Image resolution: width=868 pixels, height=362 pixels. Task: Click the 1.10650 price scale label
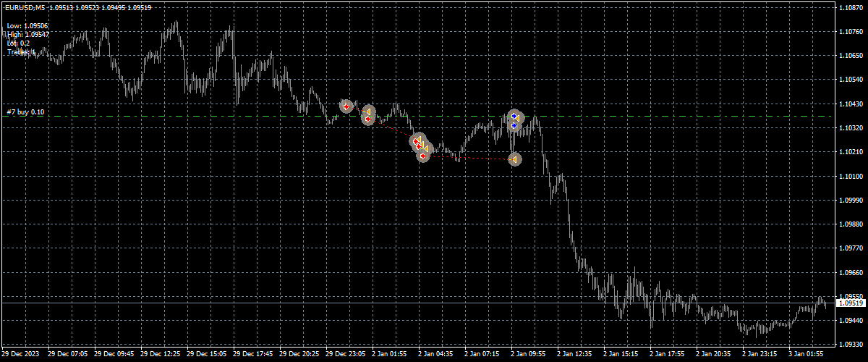[x=851, y=56]
